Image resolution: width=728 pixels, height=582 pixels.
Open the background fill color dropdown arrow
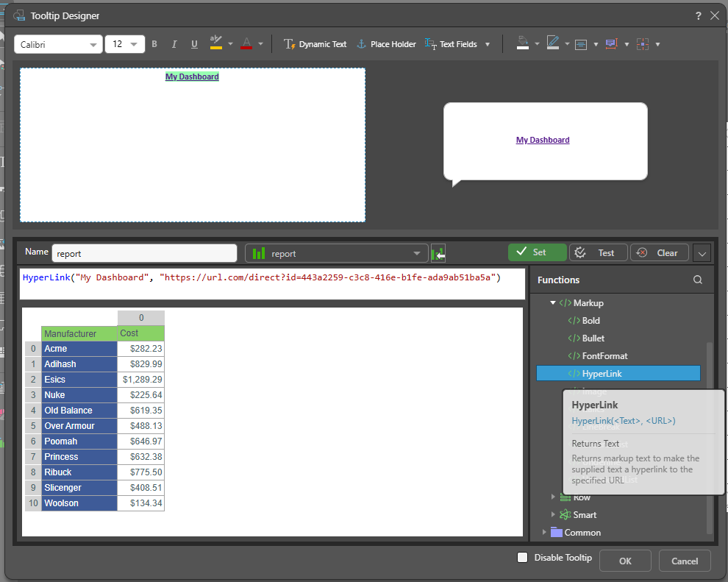click(538, 44)
